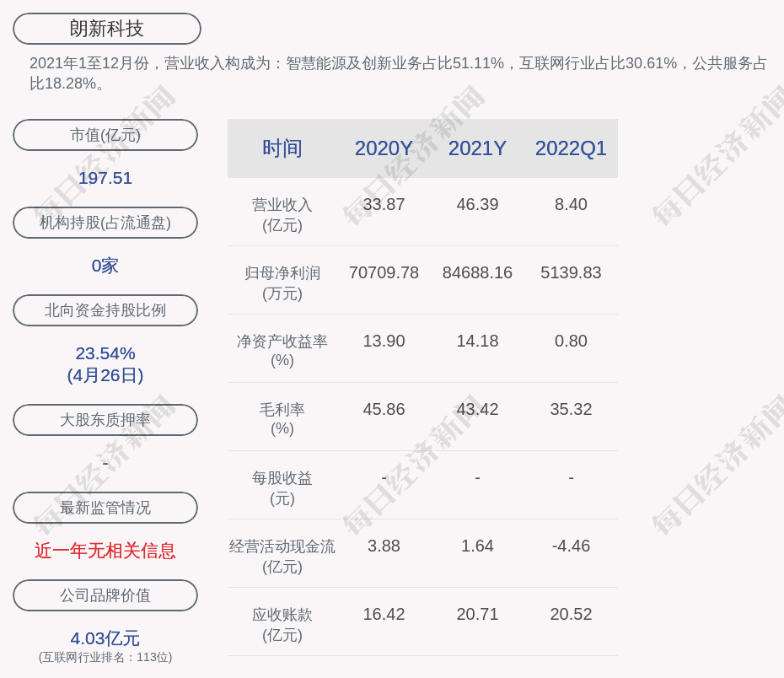Viewport: 784px width, 678px height.
Task: Click the 2022Q1 cash flow value -4.46
Action: pos(571,546)
